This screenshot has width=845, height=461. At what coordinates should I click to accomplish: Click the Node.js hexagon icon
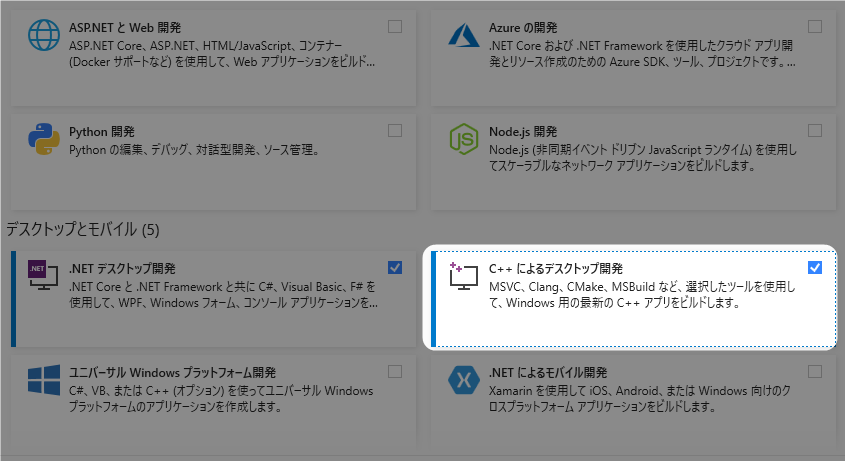[464, 139]
